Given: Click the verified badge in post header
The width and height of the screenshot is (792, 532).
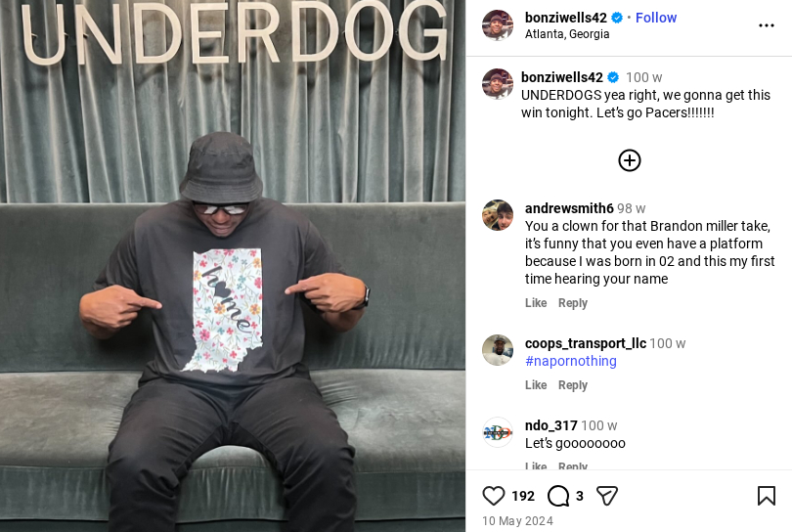Looking at the screenshot, I should tap(617, 18).
